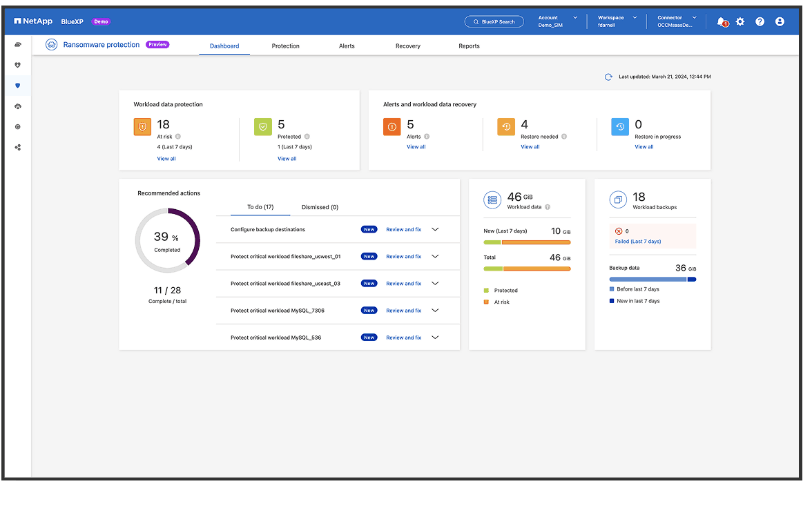Click the green Protected shield icon
The width and height of the screenshot is (812, 506).
263,127
